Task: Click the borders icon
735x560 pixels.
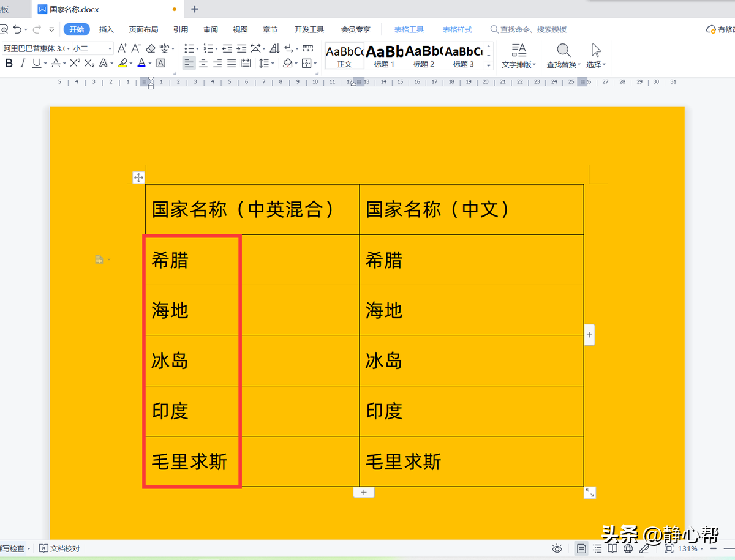Action: [x=307, y=63]
